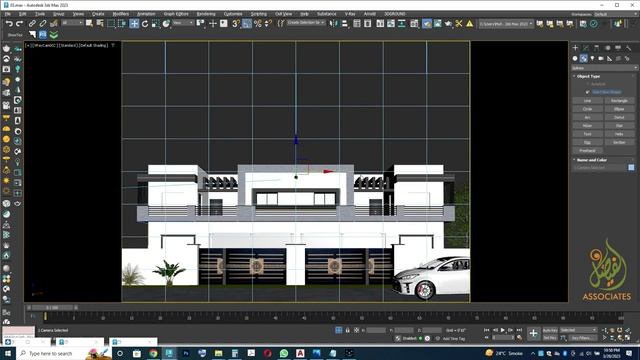Click the Undo arrow in the main toolbar
Image resolution: width=640 pixels, height=360 pixels.
coord(9,24)
